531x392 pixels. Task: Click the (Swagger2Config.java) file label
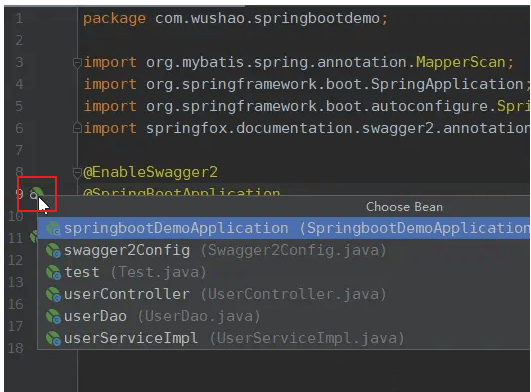click(293, 251)
